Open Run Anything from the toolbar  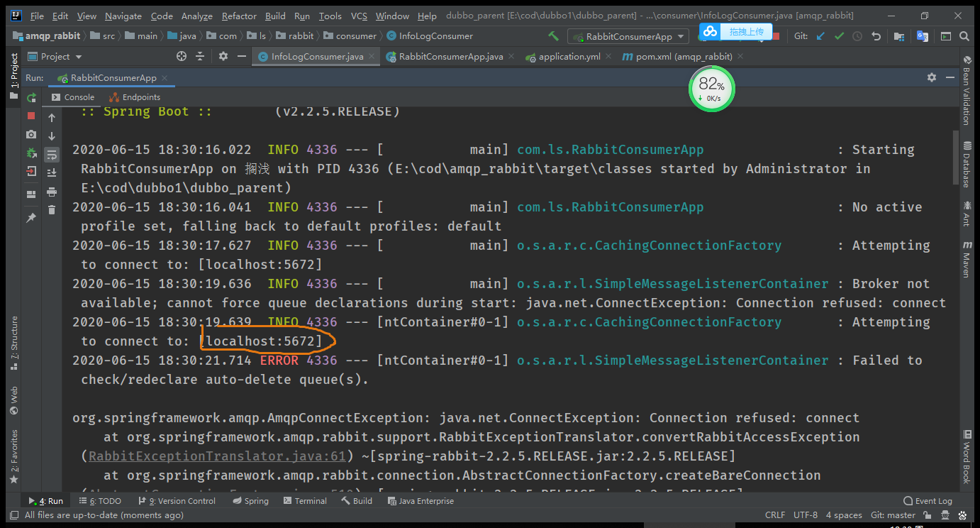(946, 35)
